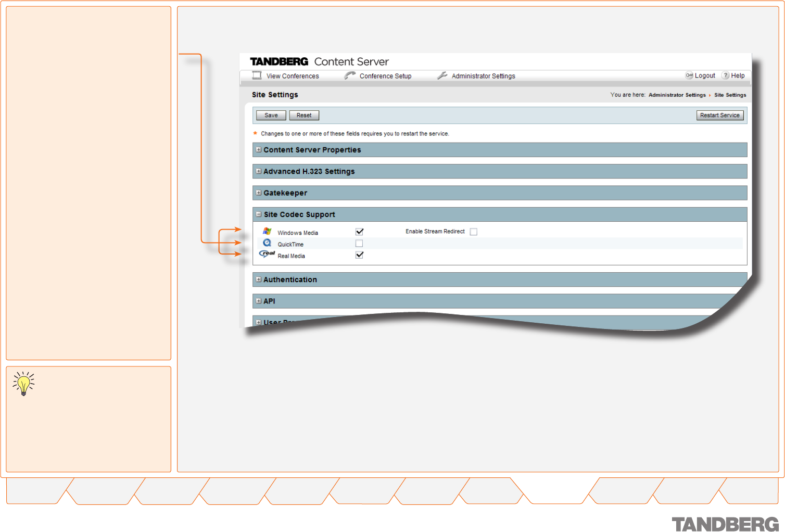Click the Windows Media logo icon
Viewport: 785px width, 532px height.
[267, 231]
